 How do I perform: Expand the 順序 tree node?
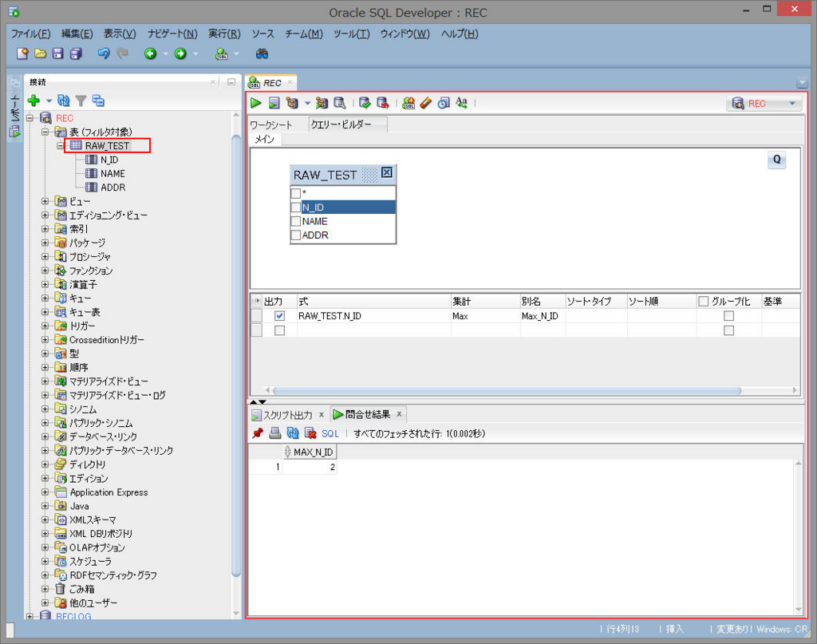coord(45,367)
